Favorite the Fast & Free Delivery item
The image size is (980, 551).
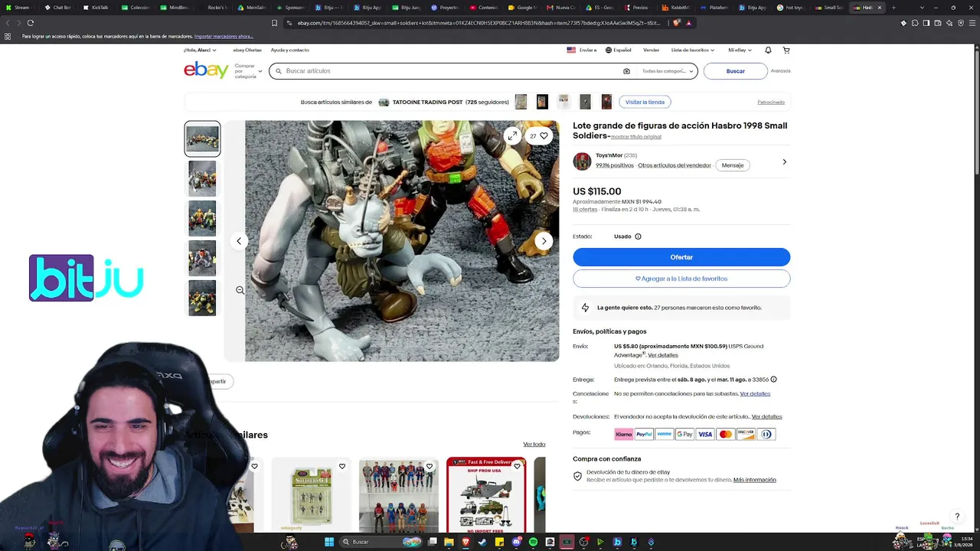(517, 466)
